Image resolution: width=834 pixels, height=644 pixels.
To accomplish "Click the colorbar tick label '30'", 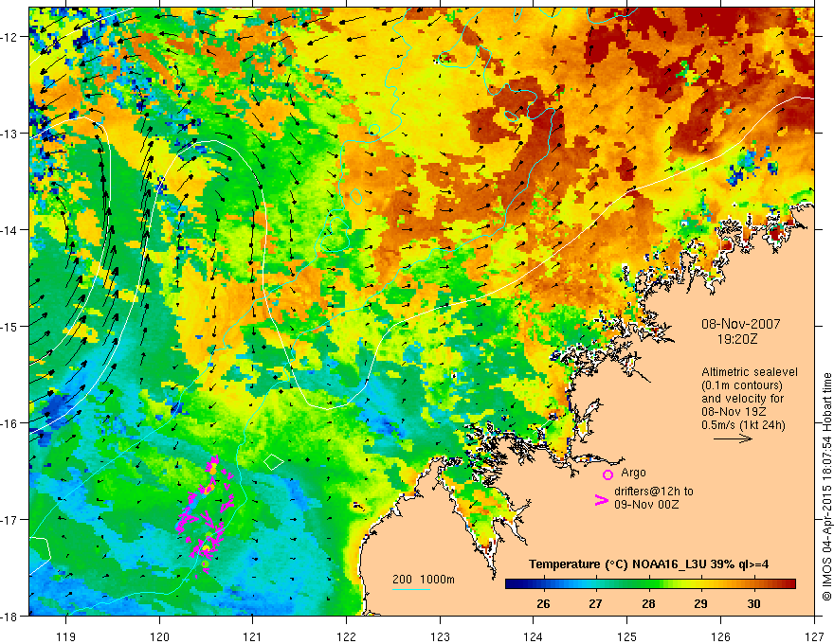I will pyautogui.click(x=753, y=603).
